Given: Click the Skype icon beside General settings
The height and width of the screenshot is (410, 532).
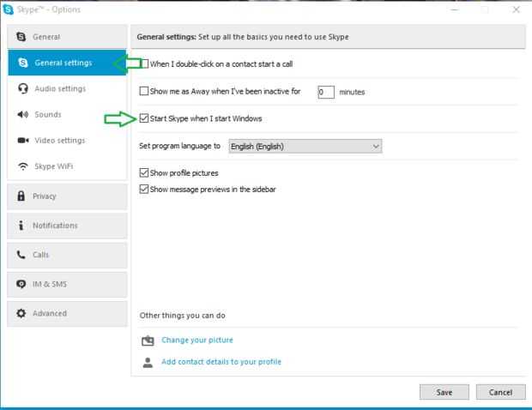Looking at the screenshot, I should click(22, 63).
